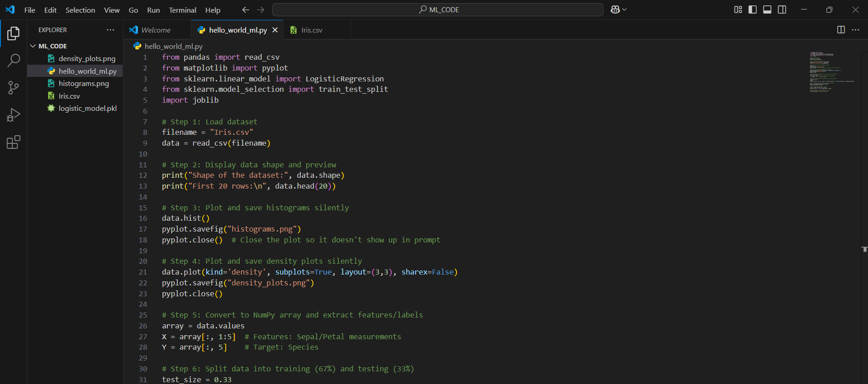Click sharex=False on line 21
The width and height of the screenshot is (868, 384).
click(x=427, y=272)
